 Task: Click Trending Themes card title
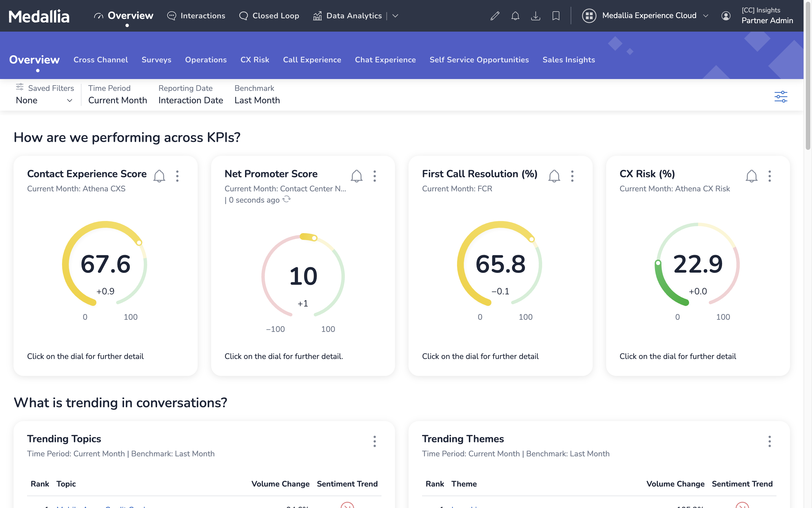coord(463,439)
